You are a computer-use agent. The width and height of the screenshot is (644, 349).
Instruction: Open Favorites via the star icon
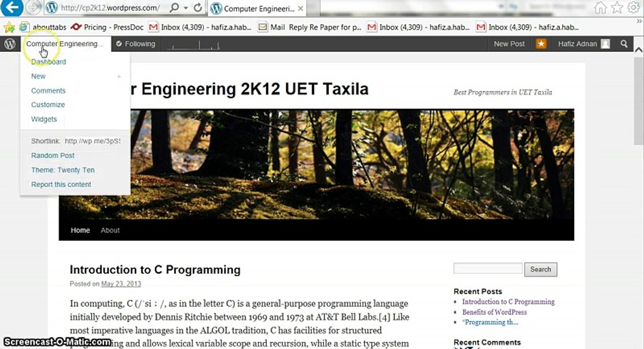pyautogui.click(x=617, y=7)
